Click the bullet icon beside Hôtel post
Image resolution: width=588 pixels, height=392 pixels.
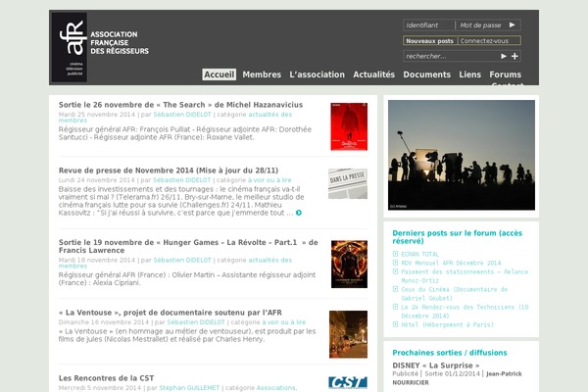tap(395, 324)
